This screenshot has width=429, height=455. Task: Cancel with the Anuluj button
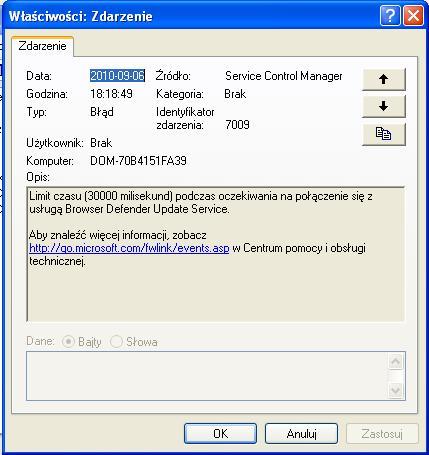pos(301,434)
